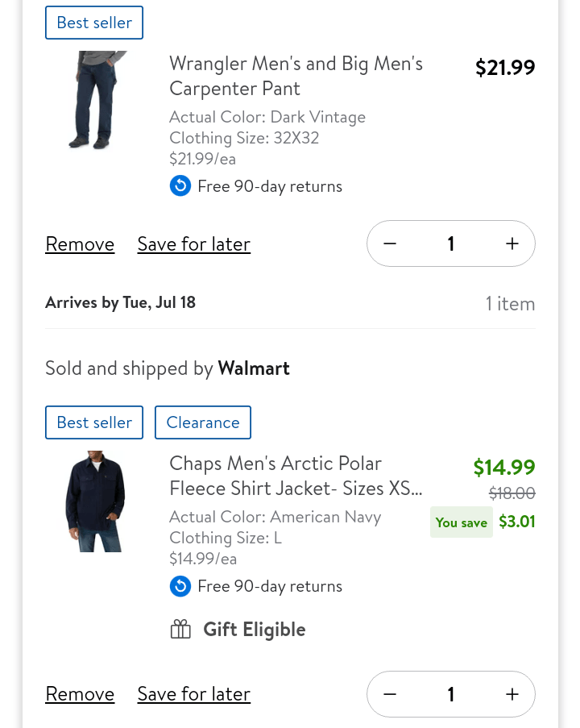View the Chaps navy jacket thumbnail
Image resolution: width=580 pixels, height=728 pixels.
96,501
